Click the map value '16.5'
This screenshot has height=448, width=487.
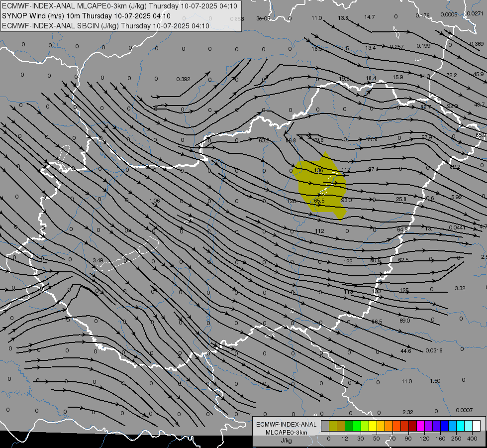(x=317, y=49)
